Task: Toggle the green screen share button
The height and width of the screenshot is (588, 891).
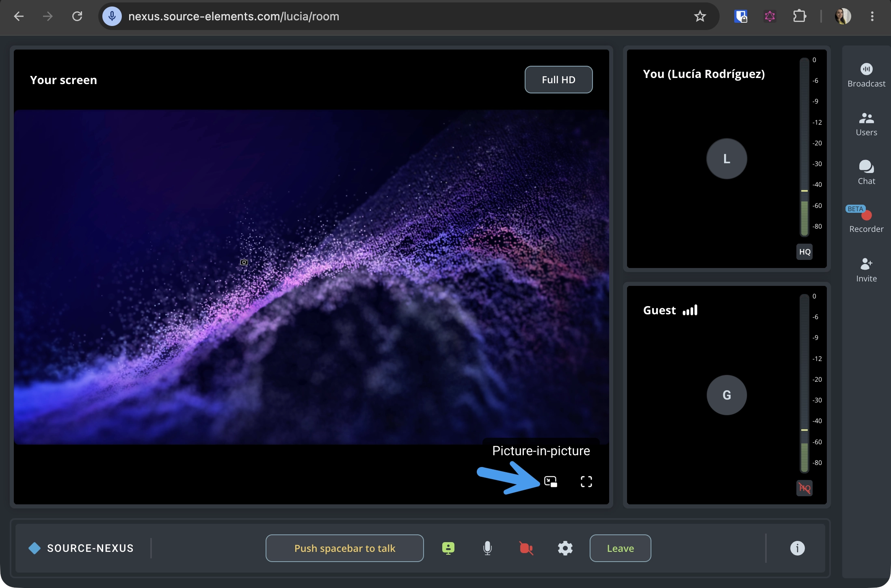Action: [x=448, y=548]
